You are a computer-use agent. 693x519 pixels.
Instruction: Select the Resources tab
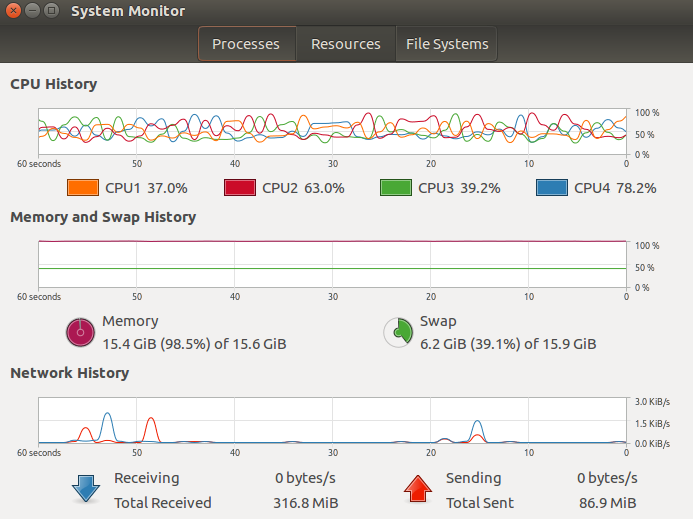click(x=346, y=44)
